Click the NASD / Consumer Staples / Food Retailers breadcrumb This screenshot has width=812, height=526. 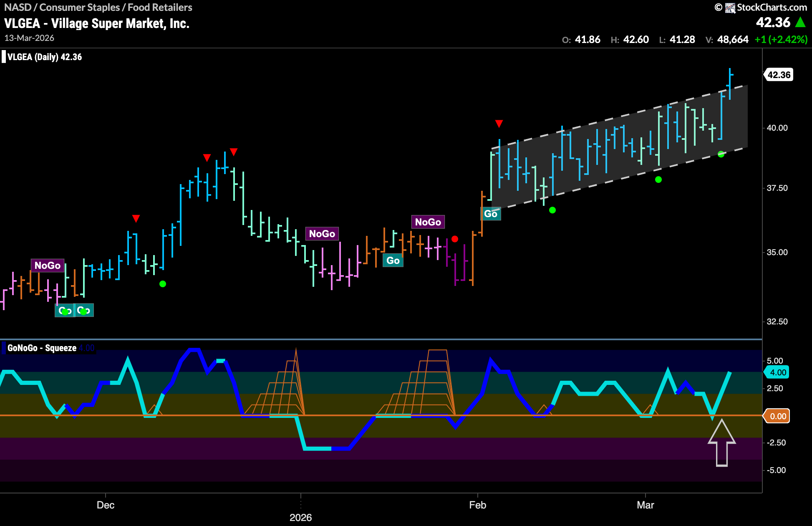[x=98, y=7]
